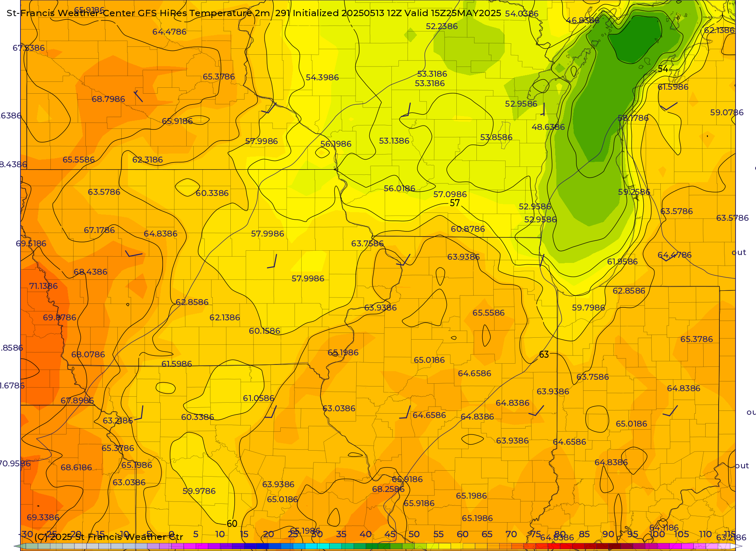The width and height of the screenshot is (756, 551).
Task: Select the 58.1786 temperature label
Action: (x=633, y=118)
